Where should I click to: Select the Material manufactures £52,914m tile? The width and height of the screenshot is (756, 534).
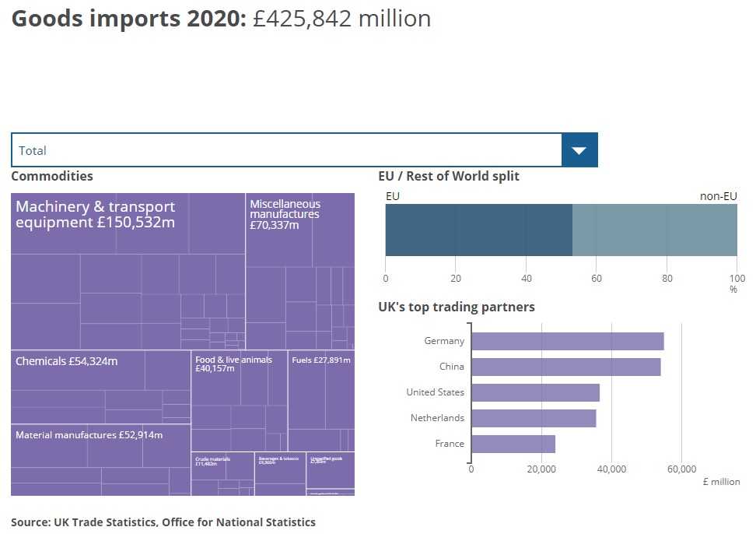[x=89, y=435]
